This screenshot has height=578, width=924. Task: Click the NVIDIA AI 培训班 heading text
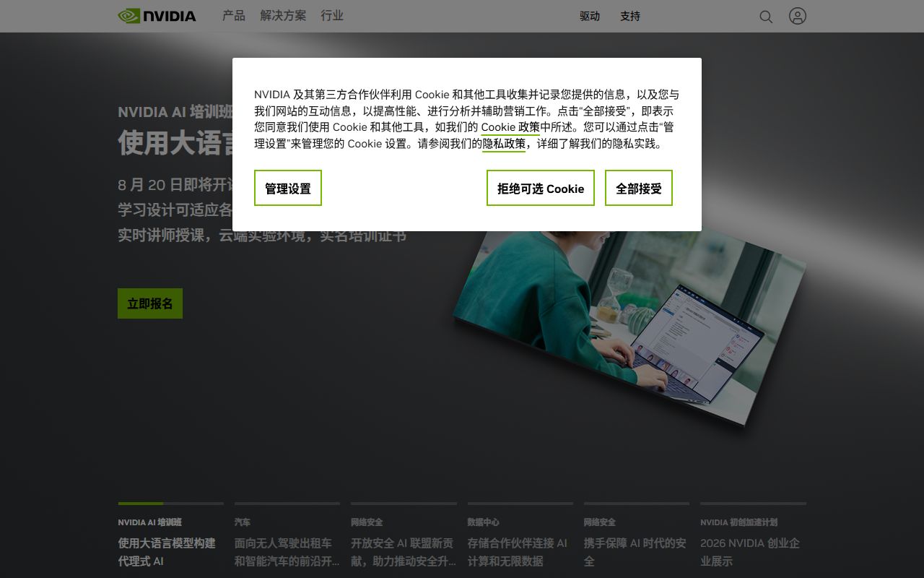click(x=175, y=112)
